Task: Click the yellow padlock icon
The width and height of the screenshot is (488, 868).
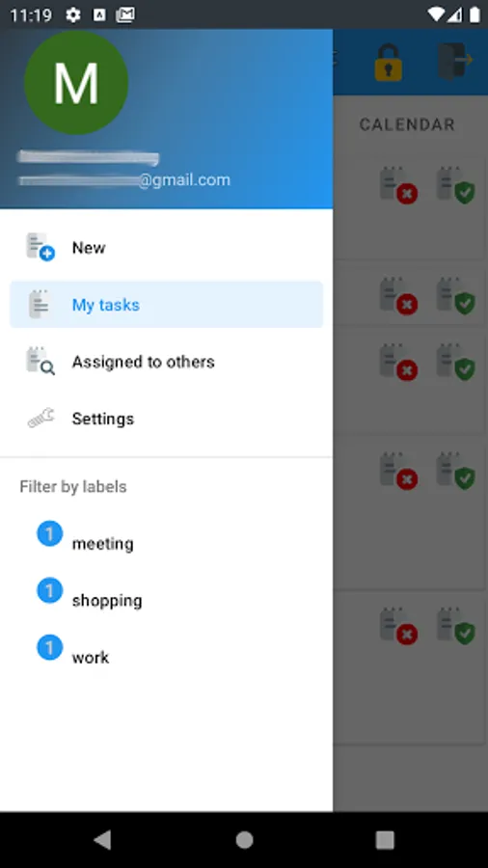Action: pyautogui.click(x=389, y=62)
